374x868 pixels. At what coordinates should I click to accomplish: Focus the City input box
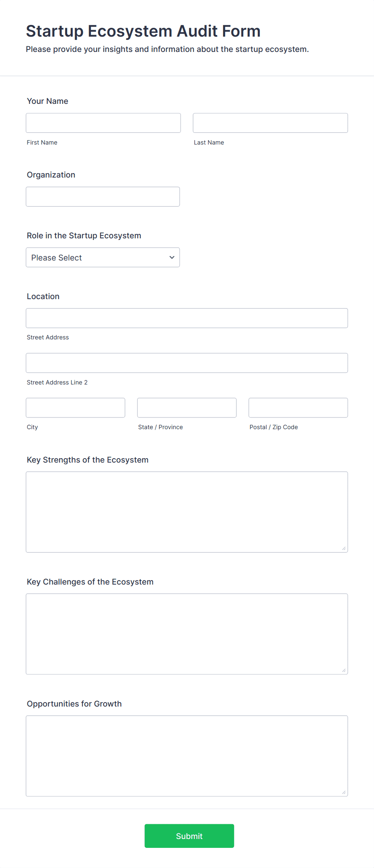click(76, 407)
